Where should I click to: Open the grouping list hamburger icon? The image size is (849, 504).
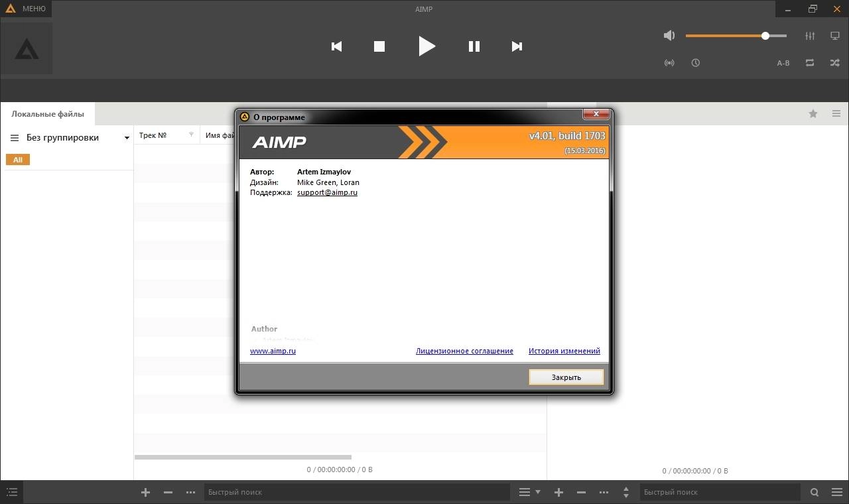coord(15,138)
